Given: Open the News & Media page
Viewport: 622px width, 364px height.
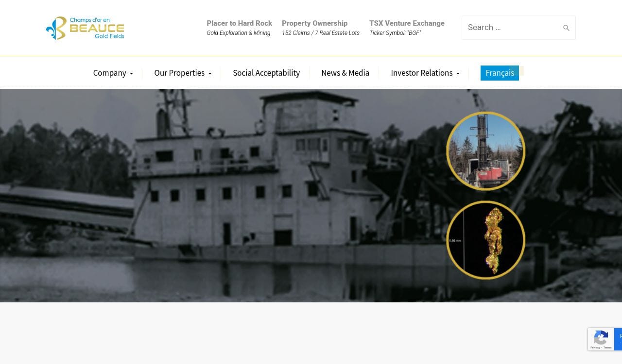Looking at the screenshot, I should pyautogui.click(x=345, y=73).
